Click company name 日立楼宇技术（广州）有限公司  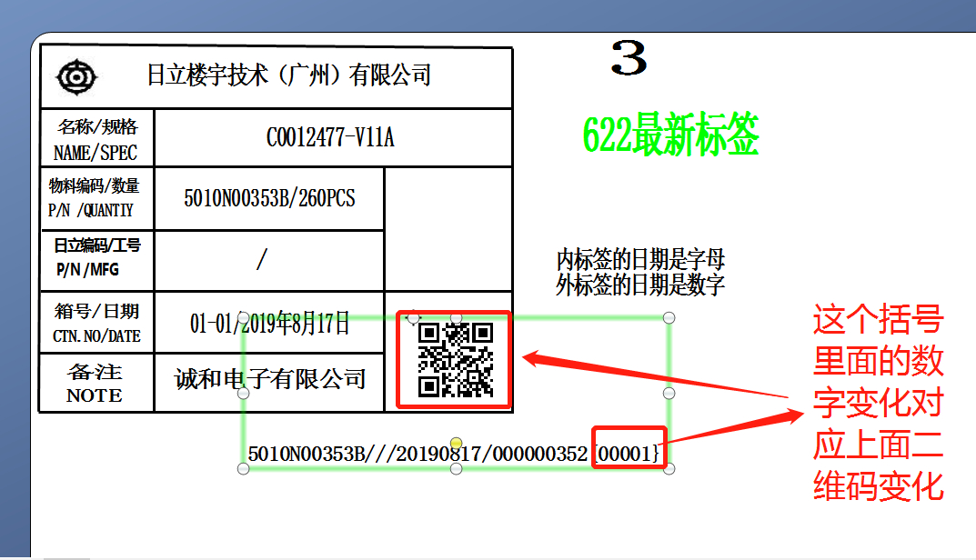289,75
